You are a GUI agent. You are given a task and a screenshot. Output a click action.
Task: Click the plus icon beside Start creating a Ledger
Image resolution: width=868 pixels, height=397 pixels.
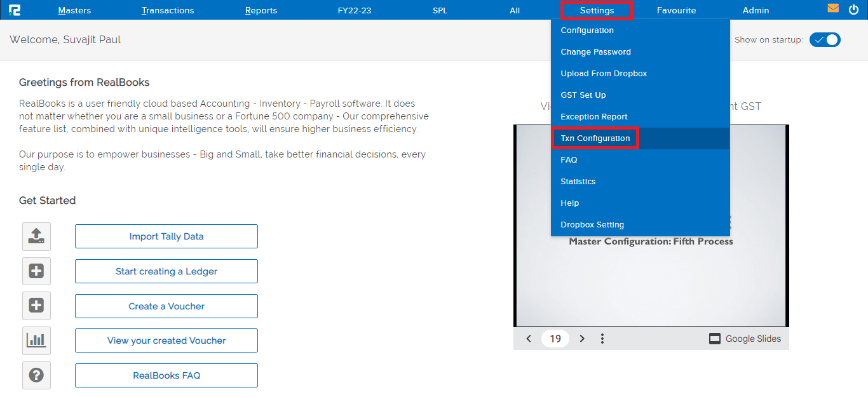36,271
